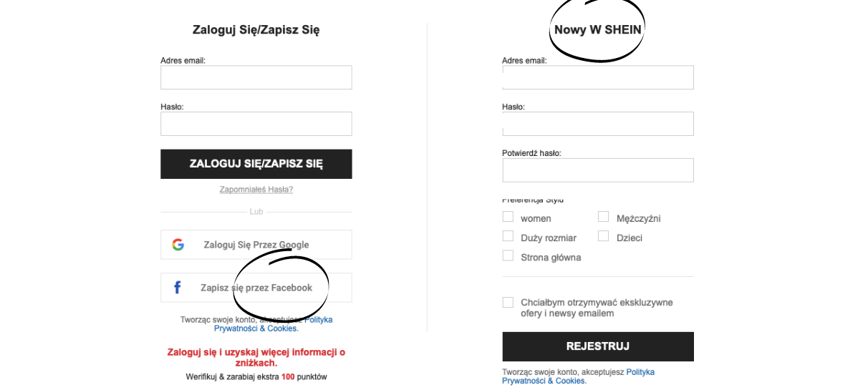Select the Dzieci checkbox
Viewport: 868px width, 390px height.
(604, 236)
